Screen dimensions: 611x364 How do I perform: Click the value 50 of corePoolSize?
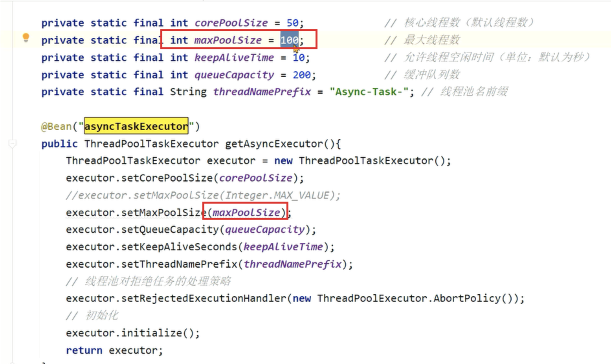click(x=292, y=23)
